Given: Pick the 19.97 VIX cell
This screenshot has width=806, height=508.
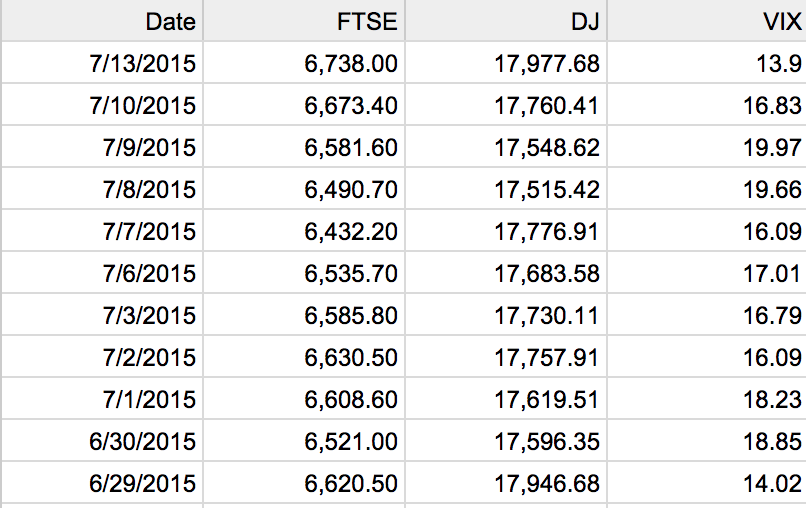Looking at the screenshot, I should click(x=707, y=147).
